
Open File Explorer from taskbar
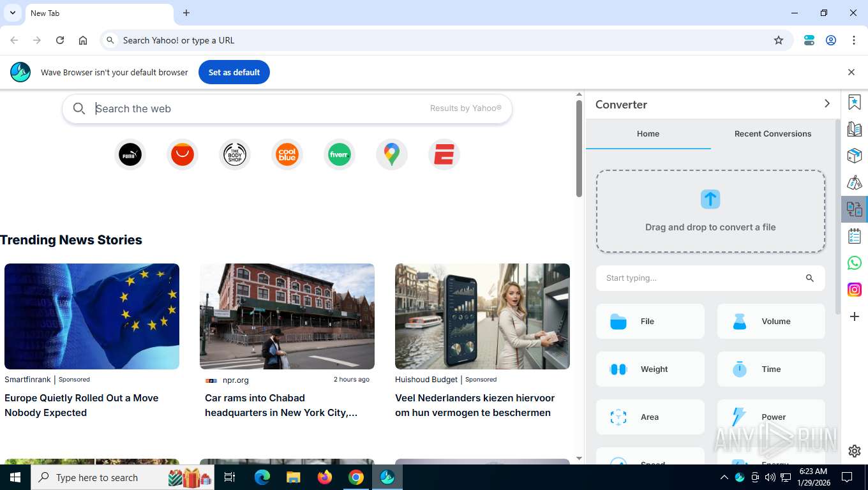pos(294,477)
